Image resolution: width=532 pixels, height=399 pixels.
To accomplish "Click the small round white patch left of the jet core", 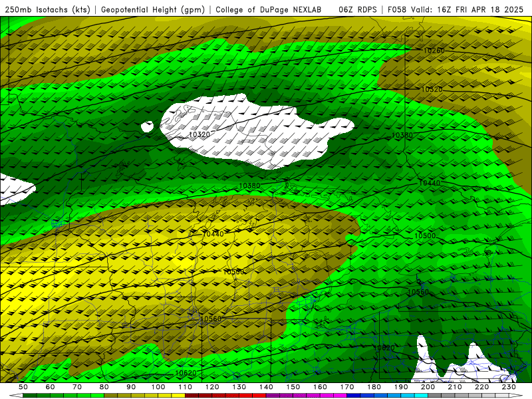I will pyautogui.click(x=147, y=127).
